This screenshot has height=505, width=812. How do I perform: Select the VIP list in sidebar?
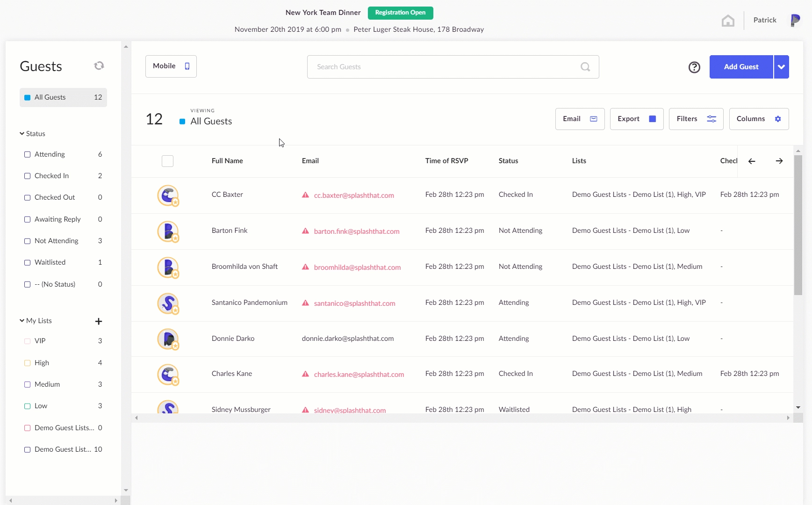coord(63,341)
